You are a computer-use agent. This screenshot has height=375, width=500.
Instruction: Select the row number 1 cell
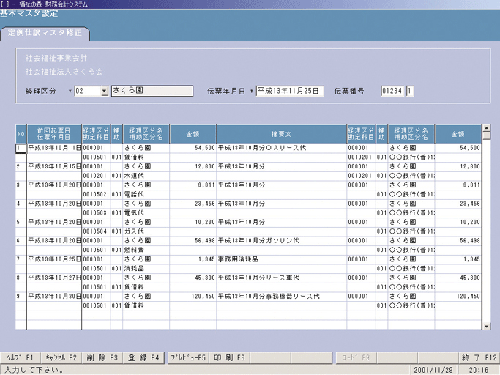click(x=21, y=148)
